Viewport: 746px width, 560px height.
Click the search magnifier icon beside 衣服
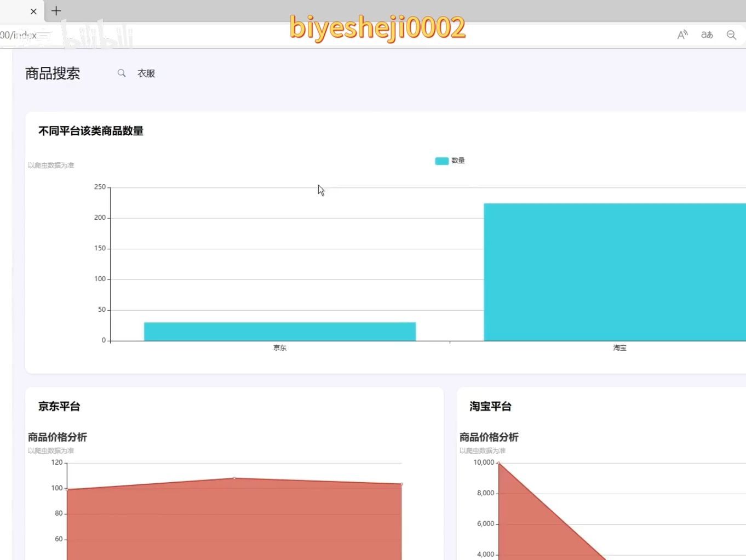(122, 73)
